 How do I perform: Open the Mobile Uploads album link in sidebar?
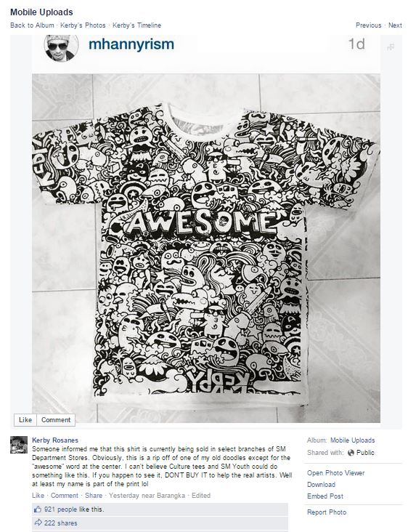352,440
